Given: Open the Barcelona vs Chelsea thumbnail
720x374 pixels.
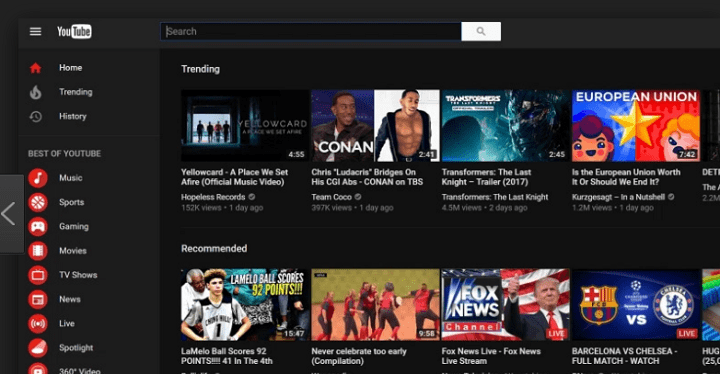Looking at the screenshot, I should [636, 305].
